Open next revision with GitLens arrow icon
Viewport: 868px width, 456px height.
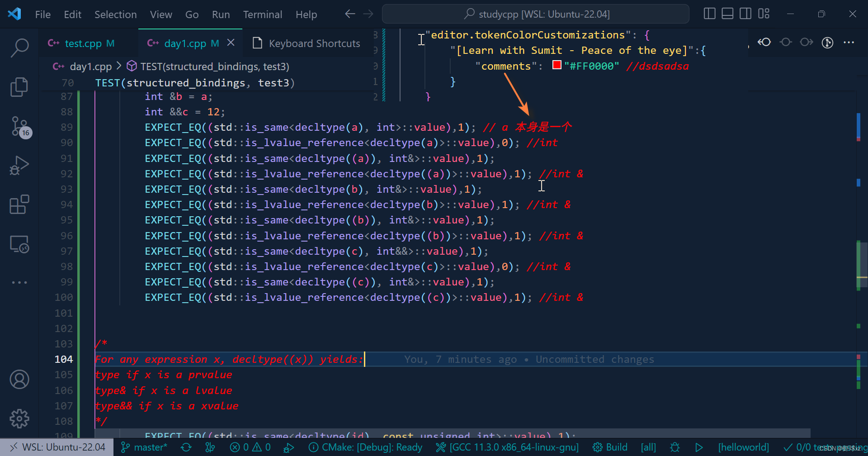pos(807,42)
